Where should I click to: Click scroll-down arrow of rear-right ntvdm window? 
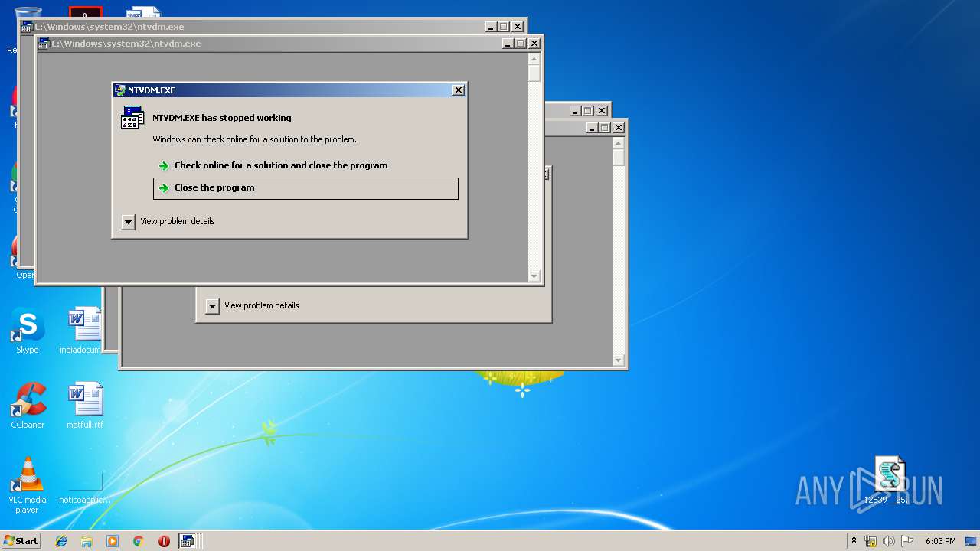click(619, 360)
